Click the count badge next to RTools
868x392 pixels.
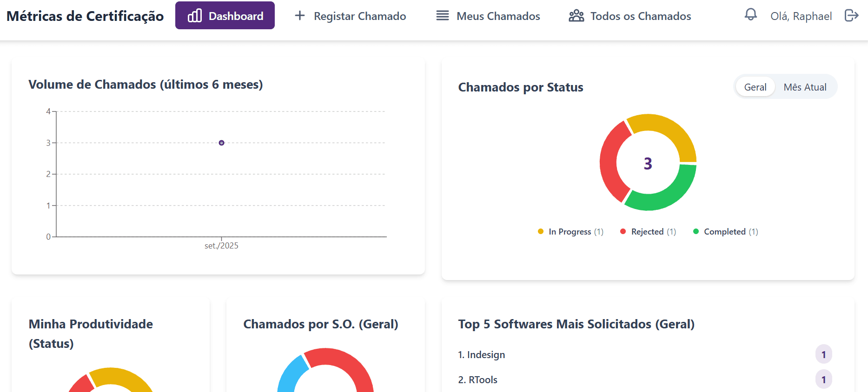[823, 380]
